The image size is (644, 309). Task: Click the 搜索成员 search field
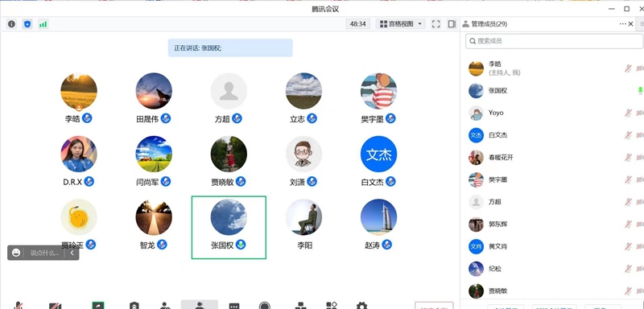coord(555,41)
